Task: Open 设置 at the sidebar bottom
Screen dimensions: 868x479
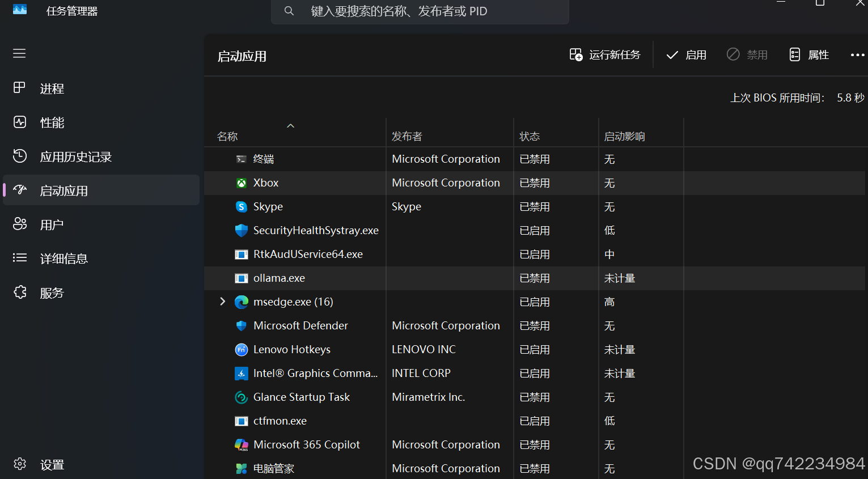Action: (101, 465)
